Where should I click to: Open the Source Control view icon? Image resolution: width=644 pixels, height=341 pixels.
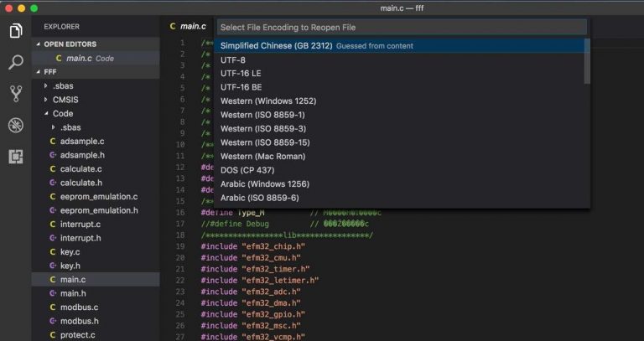click(15, 93)
